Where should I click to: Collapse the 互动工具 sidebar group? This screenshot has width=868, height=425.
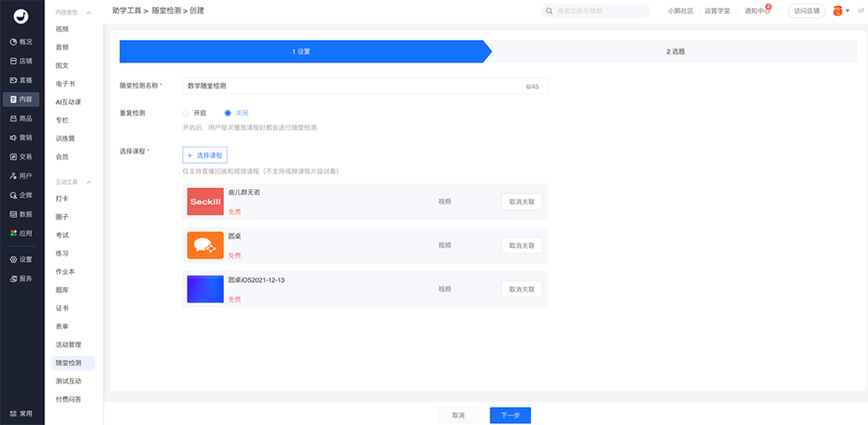(x=89, y=182)
